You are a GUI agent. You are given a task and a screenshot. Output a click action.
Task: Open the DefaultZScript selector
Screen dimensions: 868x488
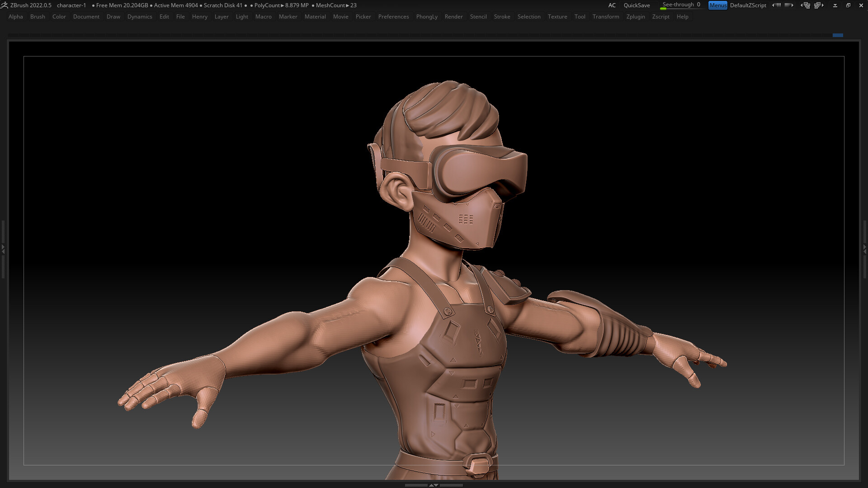[748, 5]
